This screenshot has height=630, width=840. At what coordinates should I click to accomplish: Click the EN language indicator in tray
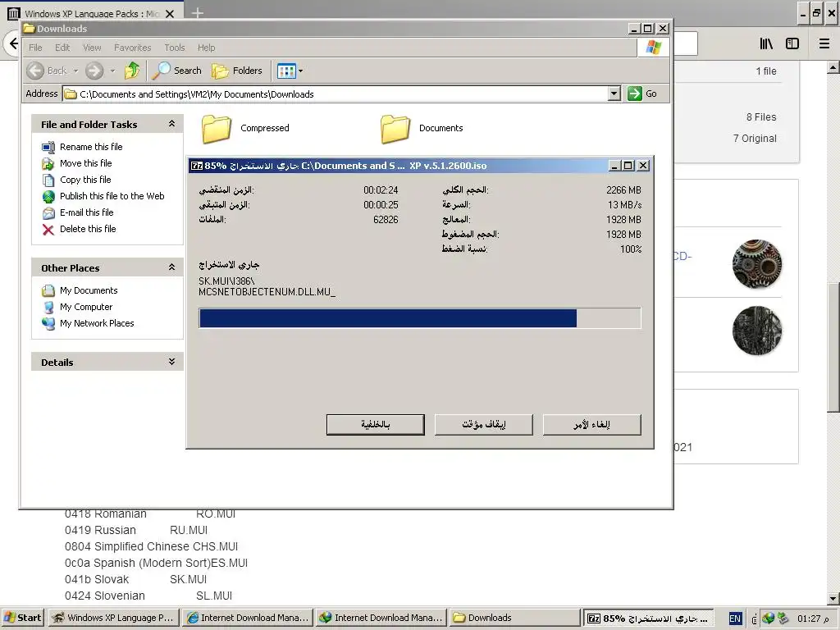click(x=735, y=619)
